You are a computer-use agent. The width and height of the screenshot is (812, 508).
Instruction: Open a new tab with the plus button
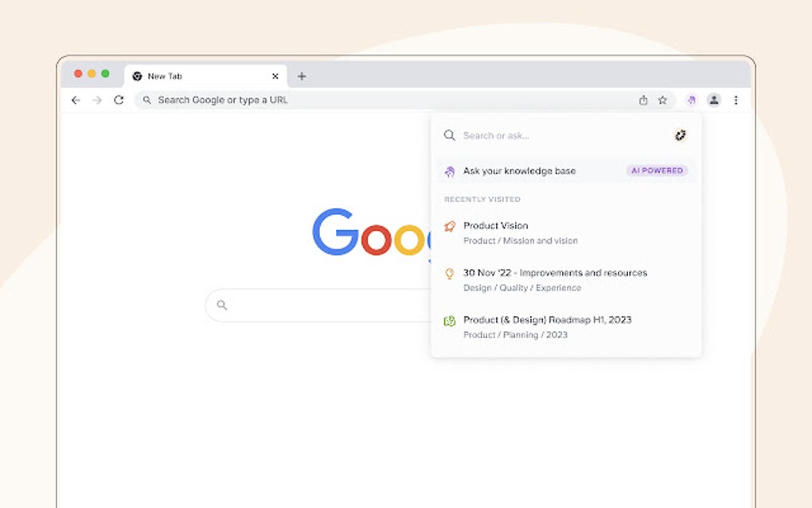tap(301, 76)
